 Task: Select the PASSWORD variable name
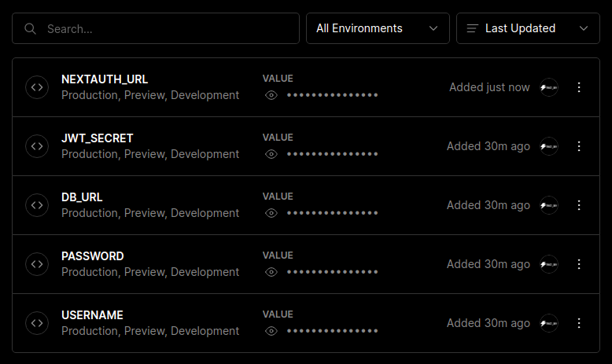(x=93, y=256)
